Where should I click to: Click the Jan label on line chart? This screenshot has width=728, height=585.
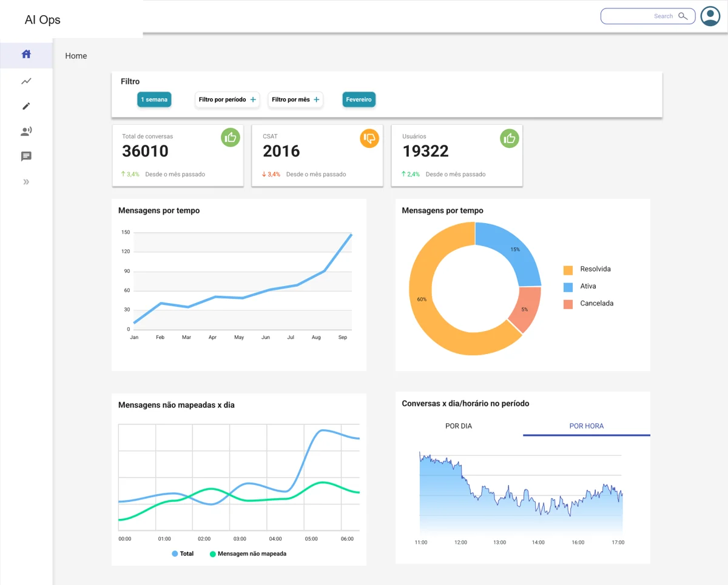pyautogui.click(x=134, y=337)
